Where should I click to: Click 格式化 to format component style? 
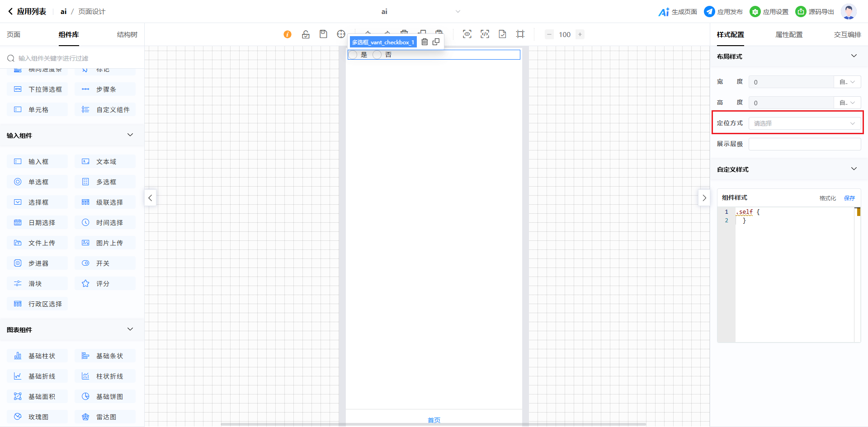(827, 198)
